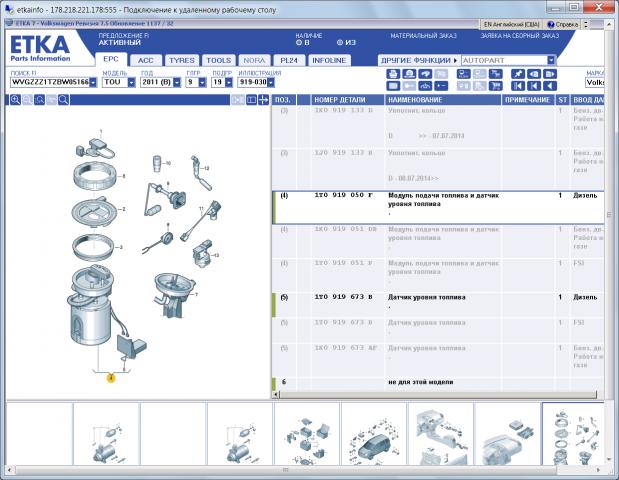Click the dot-and-dash icon in the second row

coord(441,86)
